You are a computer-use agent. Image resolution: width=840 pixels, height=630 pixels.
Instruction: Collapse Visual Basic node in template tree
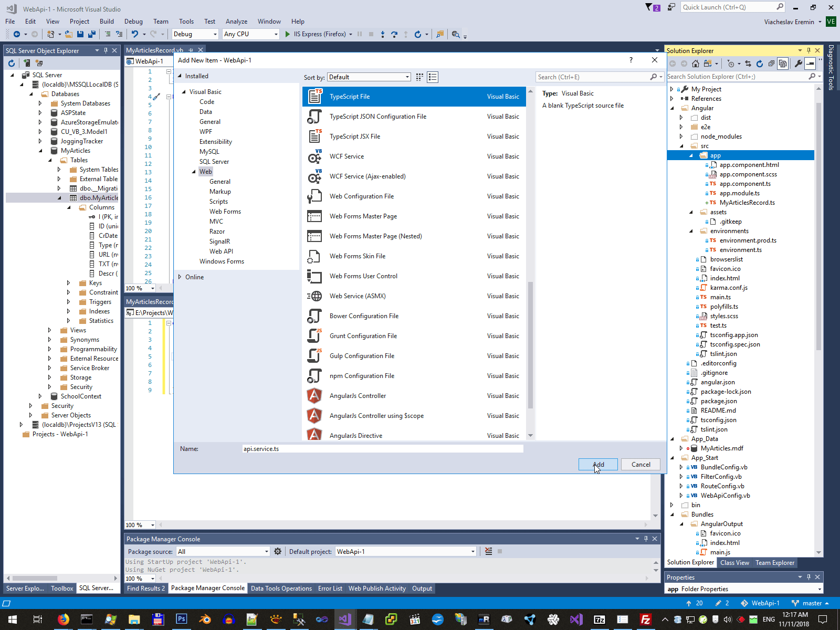184,92
